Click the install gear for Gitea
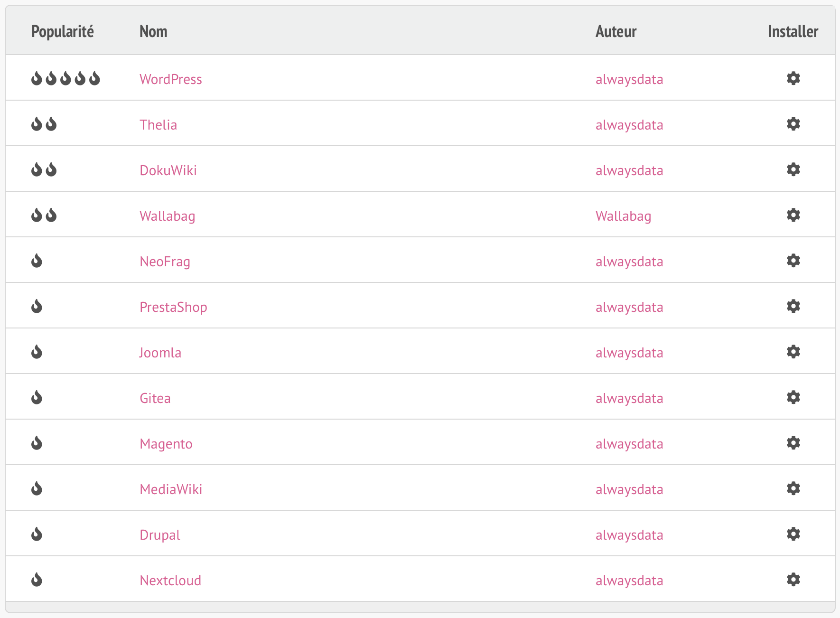Viewport: 840px width, 618px height. (793, 397)
